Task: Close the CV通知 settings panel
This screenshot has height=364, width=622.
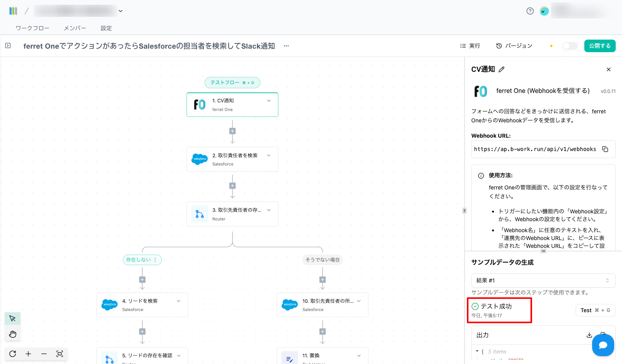Action: click(x=609, y=69)
